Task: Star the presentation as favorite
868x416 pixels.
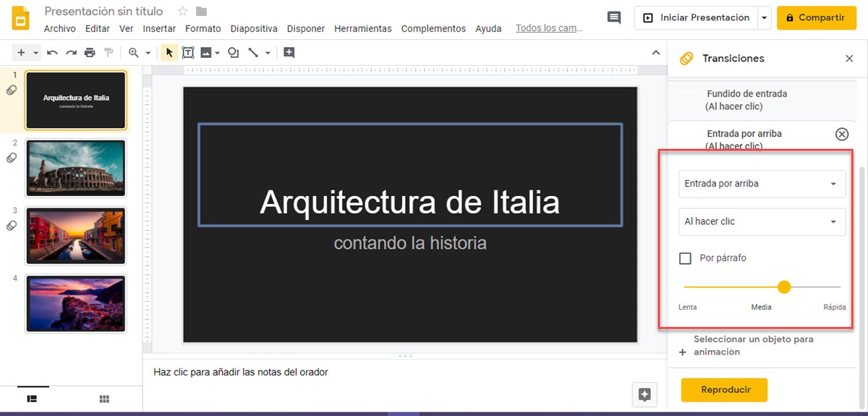Action: [183, 12]
